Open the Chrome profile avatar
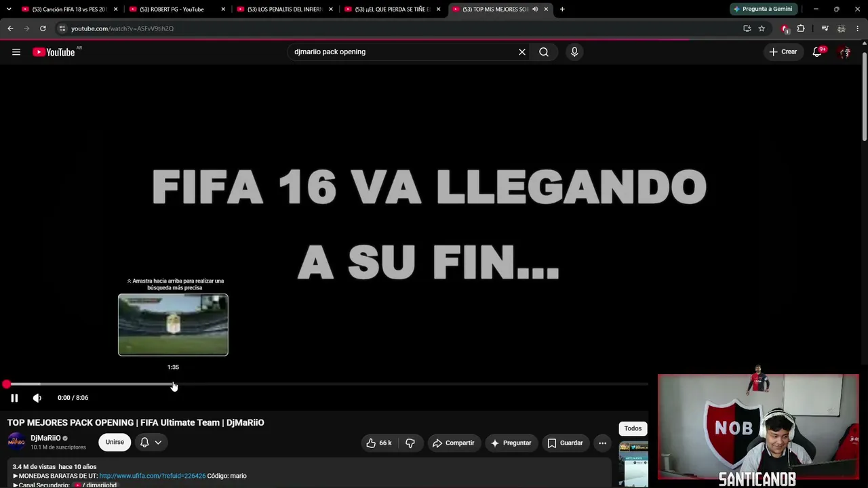The image size is (868, 488). click(842, 28)
